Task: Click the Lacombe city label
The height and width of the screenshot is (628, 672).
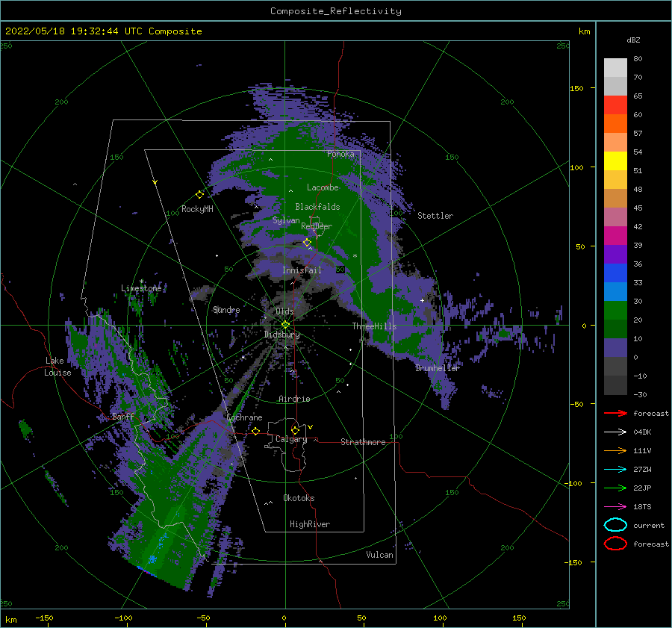Action: [323, 187]
